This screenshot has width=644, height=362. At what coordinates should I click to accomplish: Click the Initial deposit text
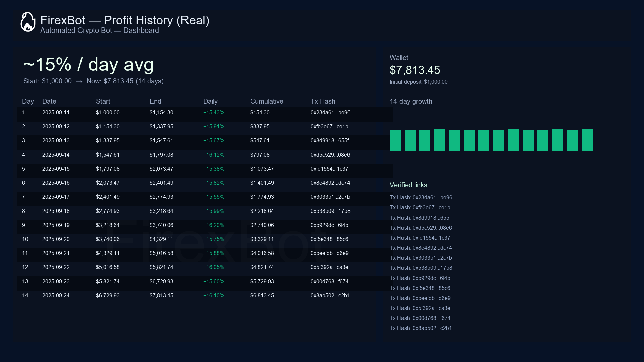419,82
